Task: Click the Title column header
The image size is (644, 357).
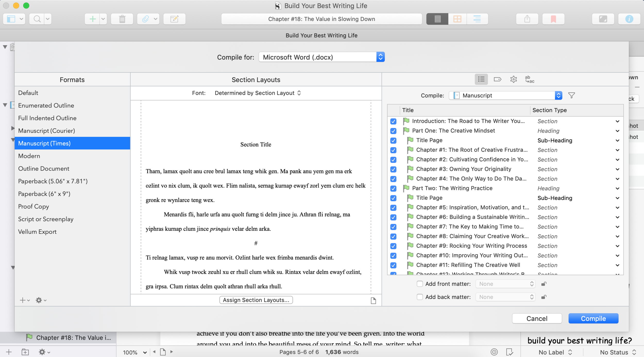Action: click(x=464, y=110)
